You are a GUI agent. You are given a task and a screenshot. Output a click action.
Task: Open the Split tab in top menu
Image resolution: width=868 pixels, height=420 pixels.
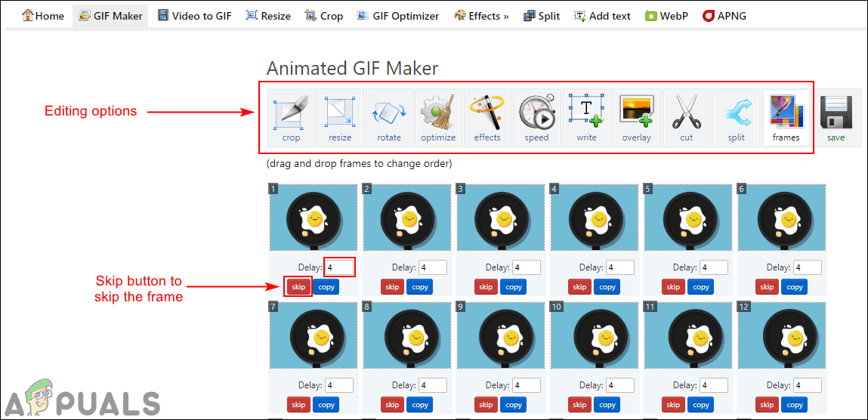[x=543, y=16]
